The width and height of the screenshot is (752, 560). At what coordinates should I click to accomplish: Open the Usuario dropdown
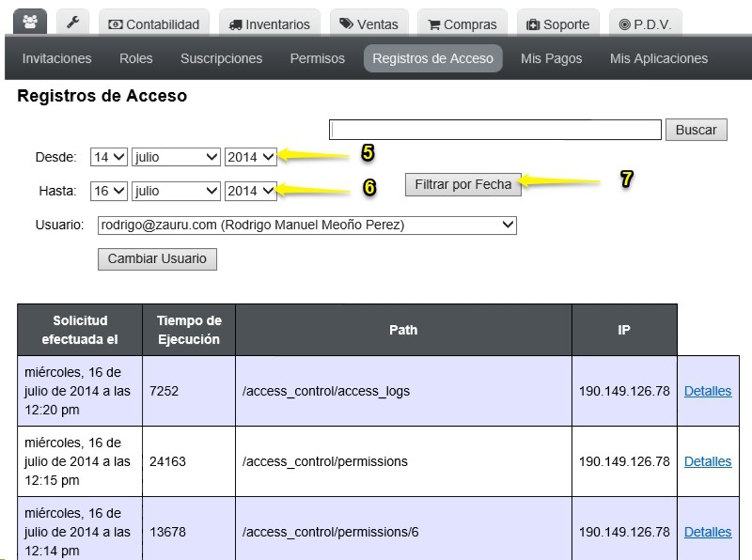(307, 226)
